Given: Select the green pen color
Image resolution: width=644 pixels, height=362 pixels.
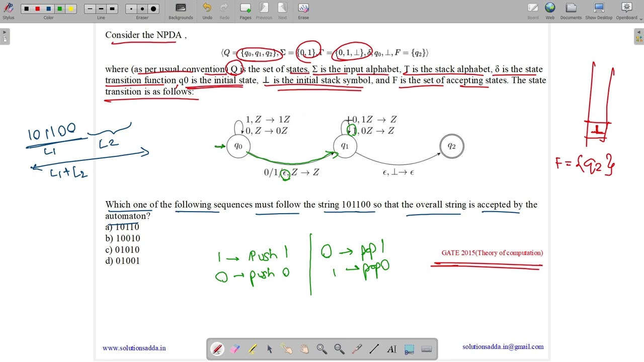Looking at the screenshot, I should (x=59, y=9).
